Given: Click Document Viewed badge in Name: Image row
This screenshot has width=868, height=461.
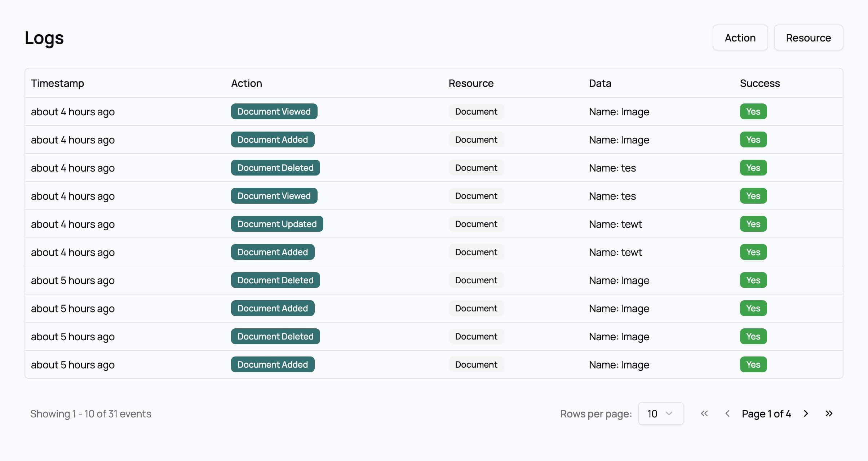Looking at the screenshot, I should pos(274,111).
